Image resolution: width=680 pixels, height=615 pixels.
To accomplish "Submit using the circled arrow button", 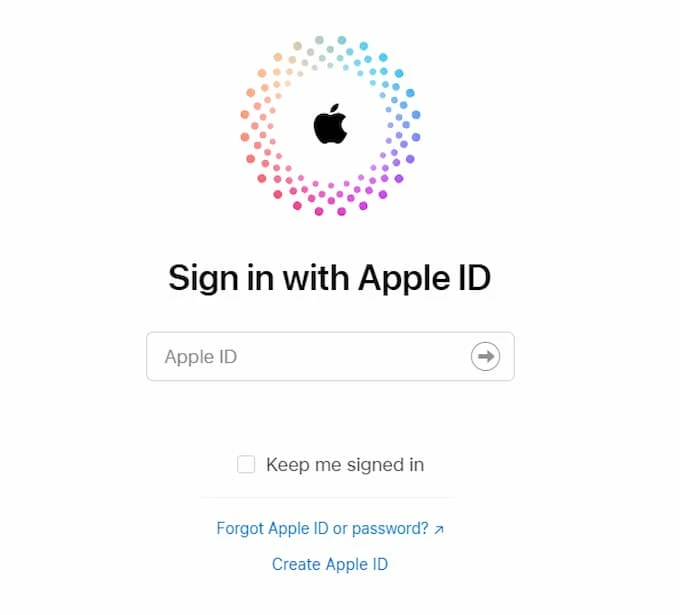I will point(485,357).
